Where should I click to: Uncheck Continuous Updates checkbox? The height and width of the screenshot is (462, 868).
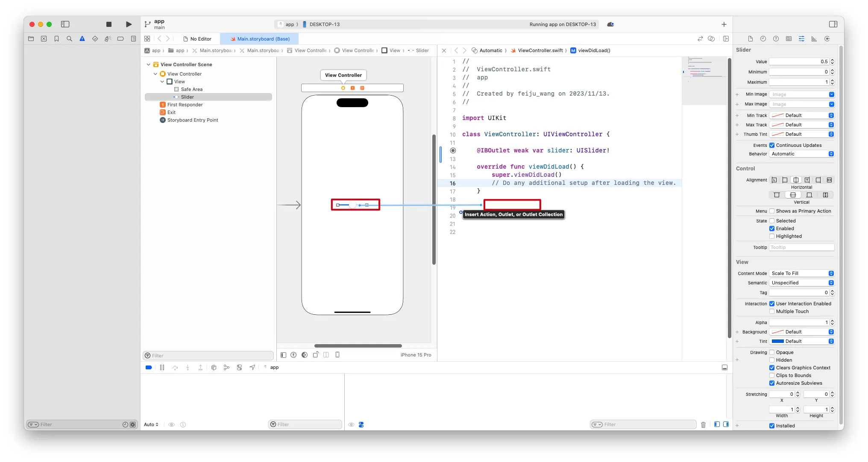pyautogui.click(x=772, y=145)
